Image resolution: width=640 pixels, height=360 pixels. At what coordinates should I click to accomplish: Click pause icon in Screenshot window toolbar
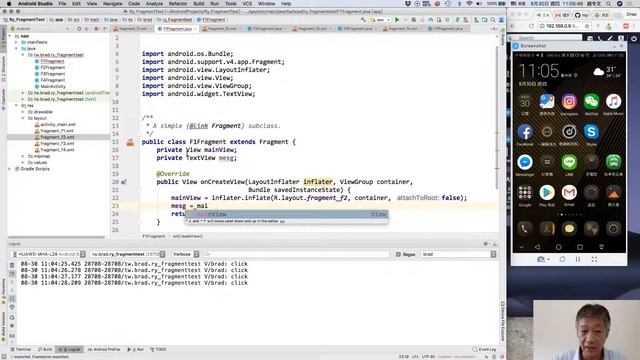point(578,259)
